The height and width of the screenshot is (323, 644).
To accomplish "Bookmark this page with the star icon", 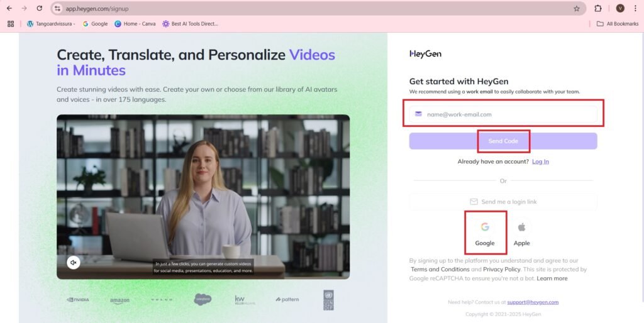I will click(577, 8).
